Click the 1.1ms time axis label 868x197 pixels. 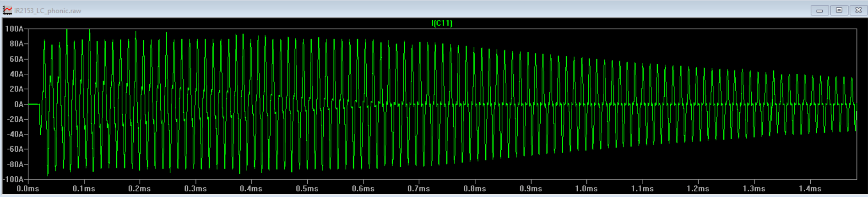tap(642, 189)
